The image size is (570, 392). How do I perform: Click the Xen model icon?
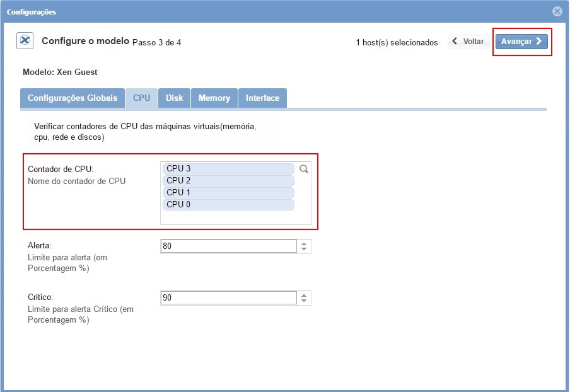click(25, 41)
